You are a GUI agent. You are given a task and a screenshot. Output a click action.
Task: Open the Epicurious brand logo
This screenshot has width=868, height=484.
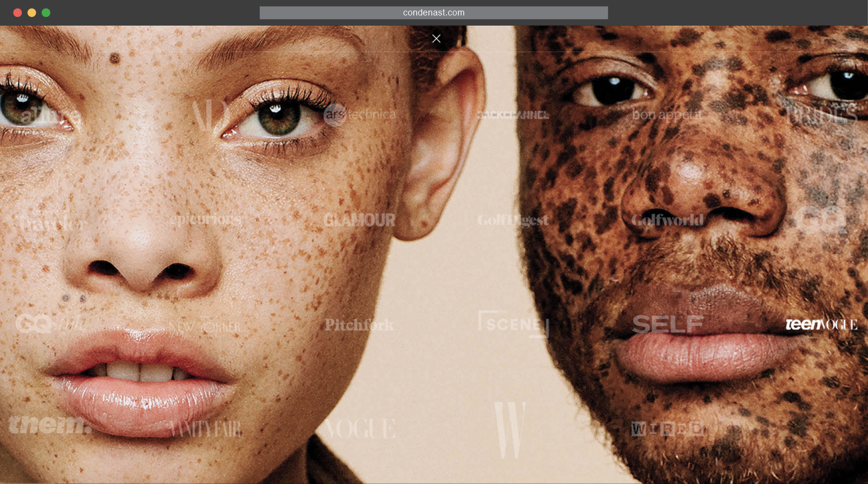pos(205,220)
